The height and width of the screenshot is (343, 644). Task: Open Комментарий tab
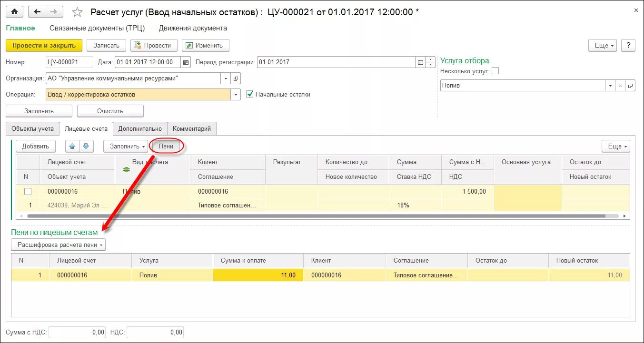pos(192,128)
